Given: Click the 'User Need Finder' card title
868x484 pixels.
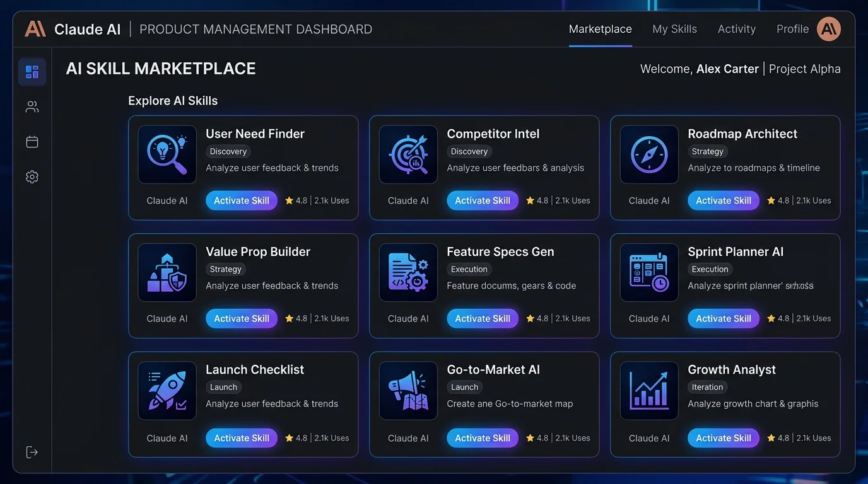Looking at the screenshot, I should coord(255,134).
